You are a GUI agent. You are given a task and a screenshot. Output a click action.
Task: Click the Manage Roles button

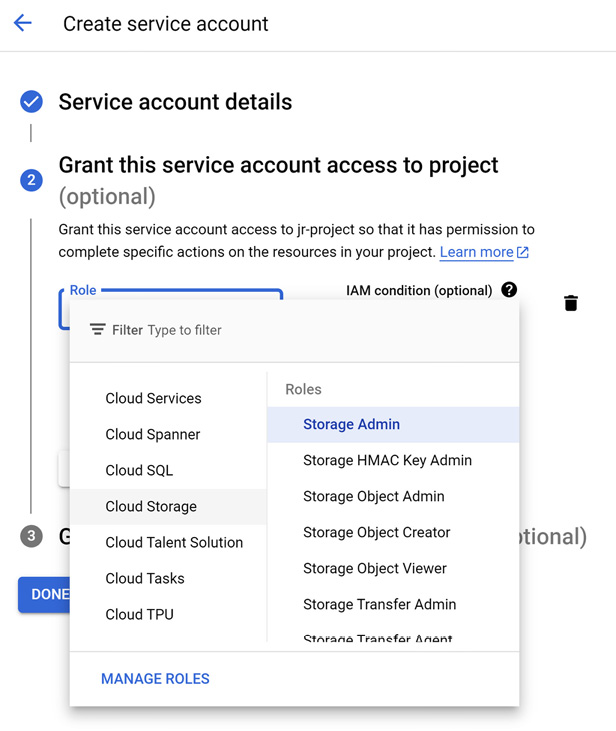(155, 679)
